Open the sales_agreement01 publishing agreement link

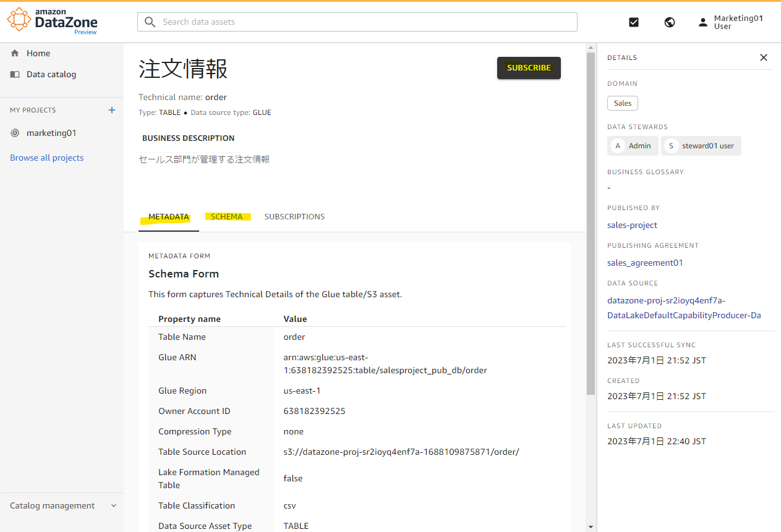coord(645,263)
